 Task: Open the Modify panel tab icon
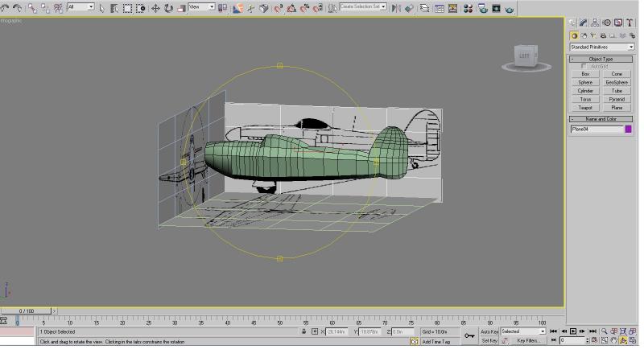coord(583,23)
